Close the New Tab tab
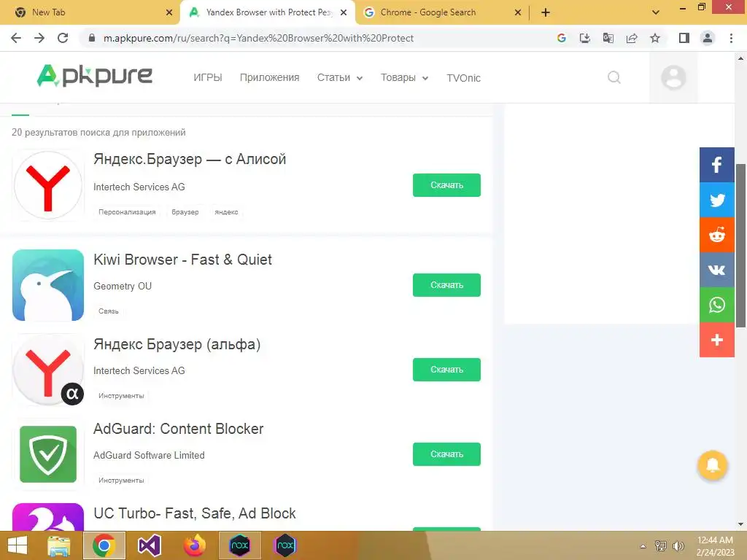The height and width of the screenshot is (560, 747). (169, 12)
